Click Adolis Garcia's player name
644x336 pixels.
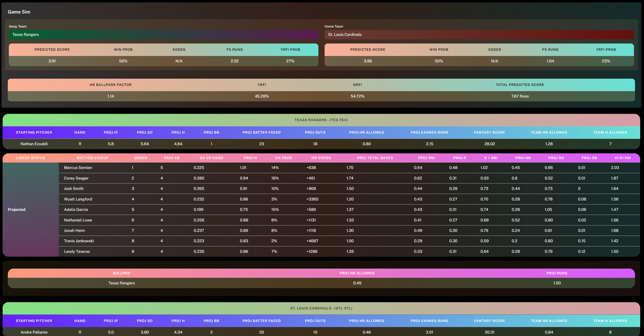[76, 210]
